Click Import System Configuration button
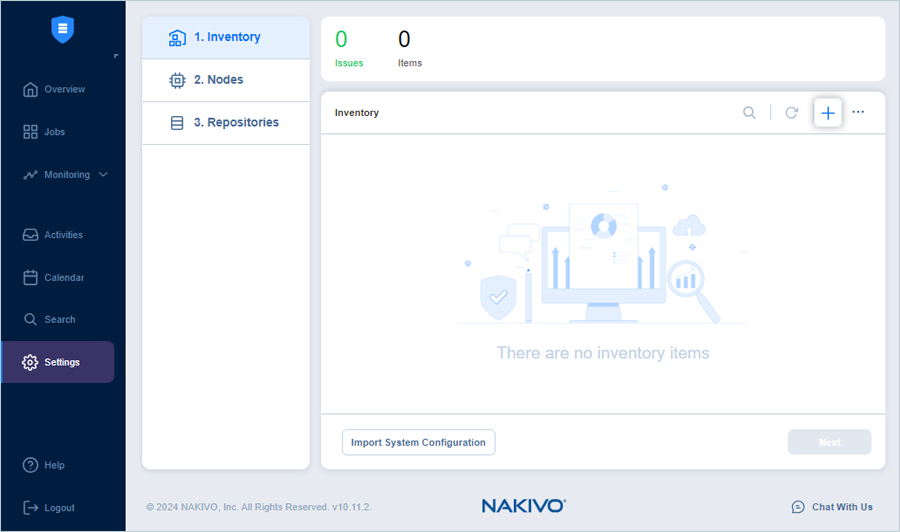900x532 pixels. point(418,442)
